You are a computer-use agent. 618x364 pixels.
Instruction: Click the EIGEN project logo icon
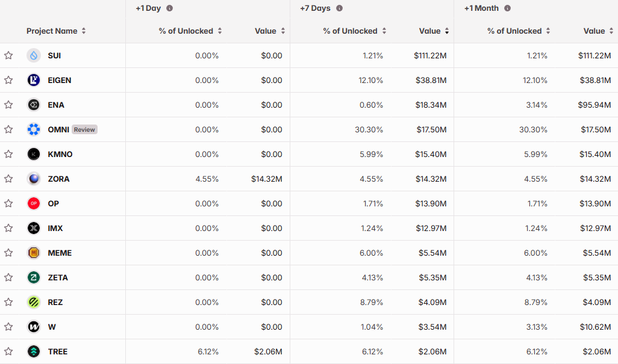pyautogui.click(x=34, y=80)
